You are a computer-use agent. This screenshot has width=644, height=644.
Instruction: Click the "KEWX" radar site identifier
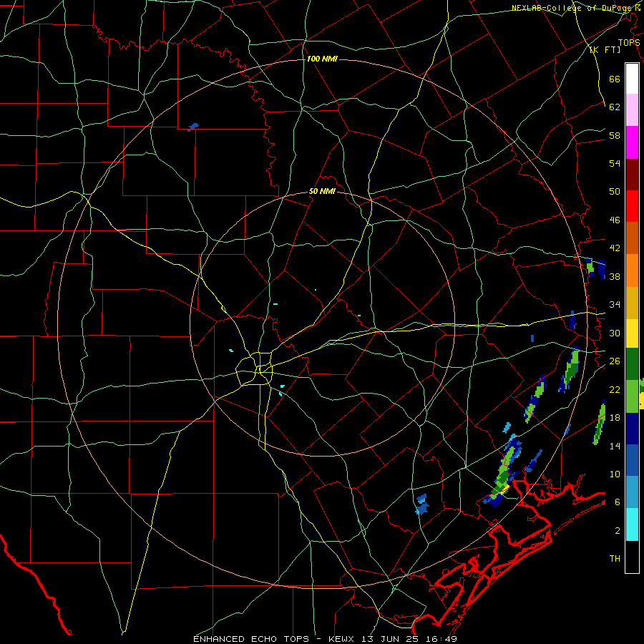coord(343,639)
